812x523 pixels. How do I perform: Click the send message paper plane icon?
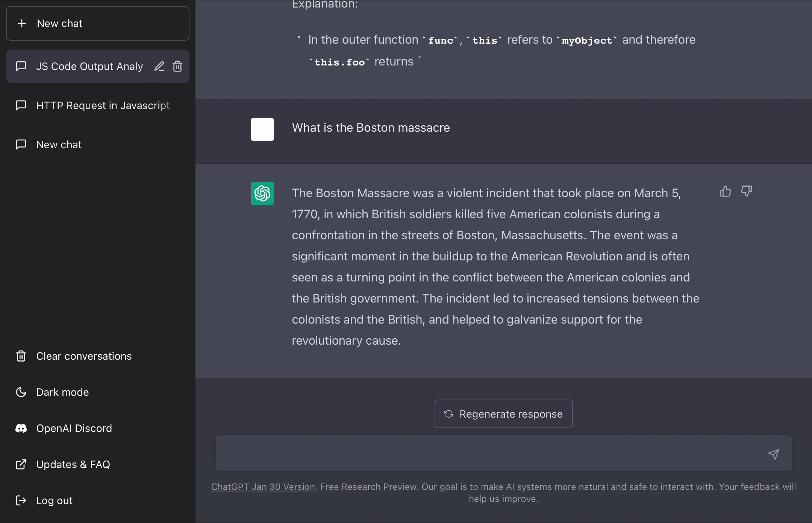point(773,454)
